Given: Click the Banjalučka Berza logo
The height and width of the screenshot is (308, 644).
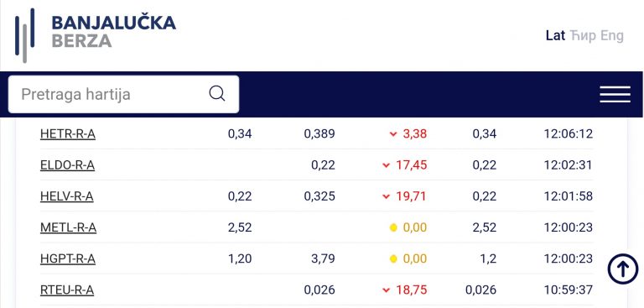Looking at the screenshot, I should point(96,35).
